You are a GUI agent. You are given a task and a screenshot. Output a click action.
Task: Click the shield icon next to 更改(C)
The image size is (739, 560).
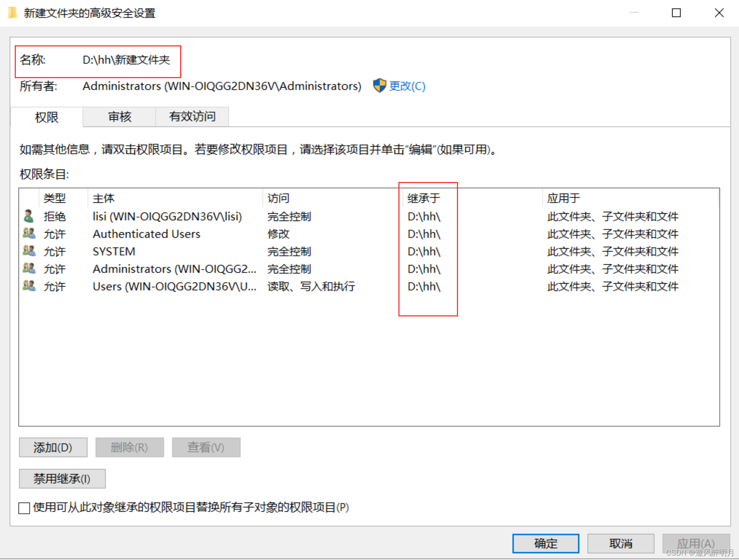point(379,86)
